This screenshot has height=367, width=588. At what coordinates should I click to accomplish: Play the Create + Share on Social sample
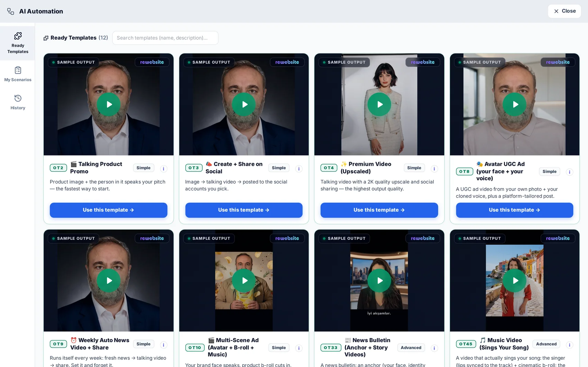pyautogui.click(x=244, y=104)
